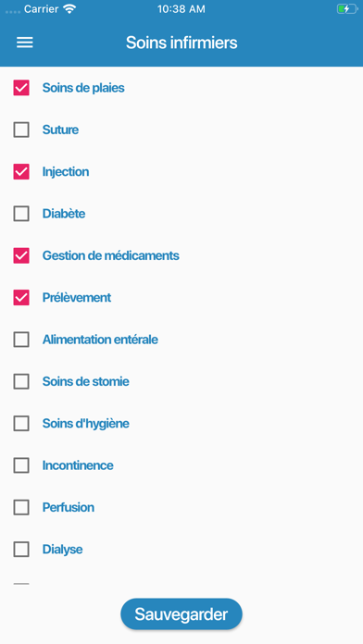Disable the Gestion de médicaments checkbox

pos(21,255)
